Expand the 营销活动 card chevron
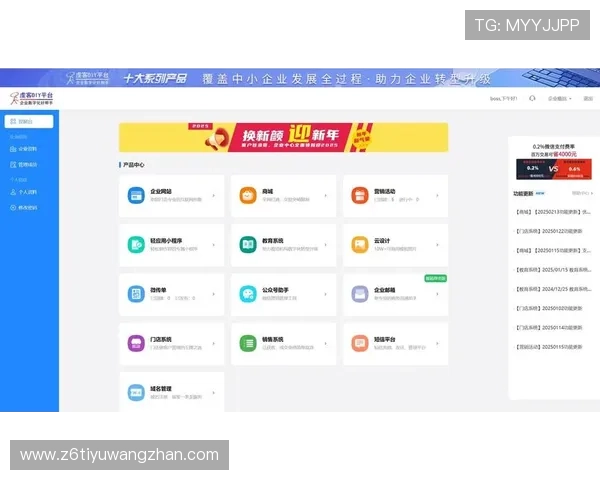This screenshot has height=480, width=600. pyautogui.click(x=437, y=196)
